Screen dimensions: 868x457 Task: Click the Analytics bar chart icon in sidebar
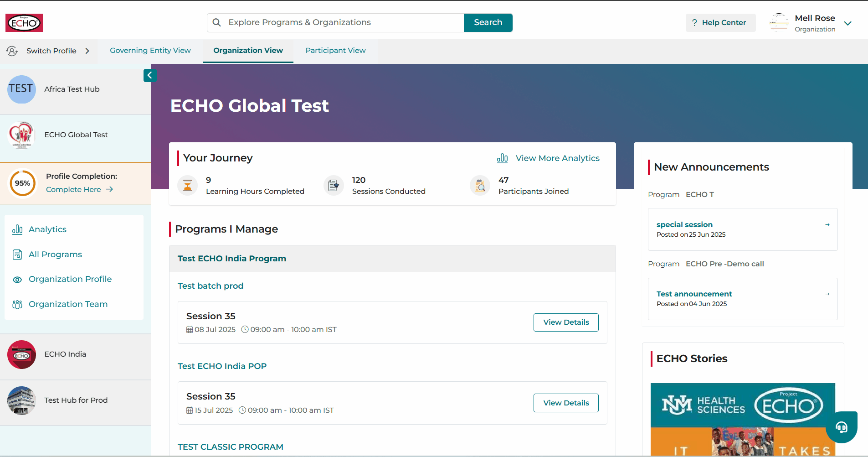pyautogui.click(x=17, y=229)
